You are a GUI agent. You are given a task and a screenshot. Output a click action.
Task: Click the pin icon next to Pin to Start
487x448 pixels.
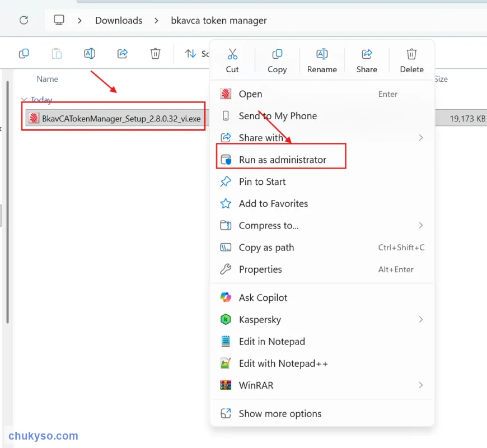[226, 182]
